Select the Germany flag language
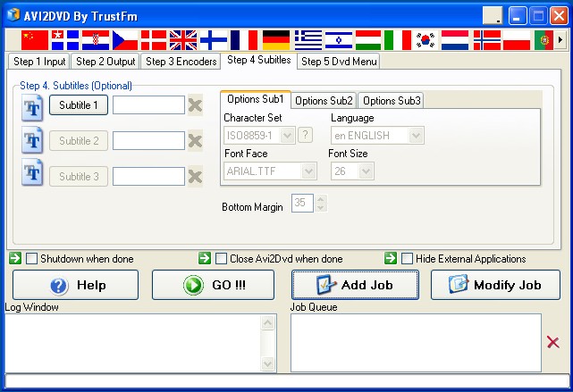 click(276, 40)
